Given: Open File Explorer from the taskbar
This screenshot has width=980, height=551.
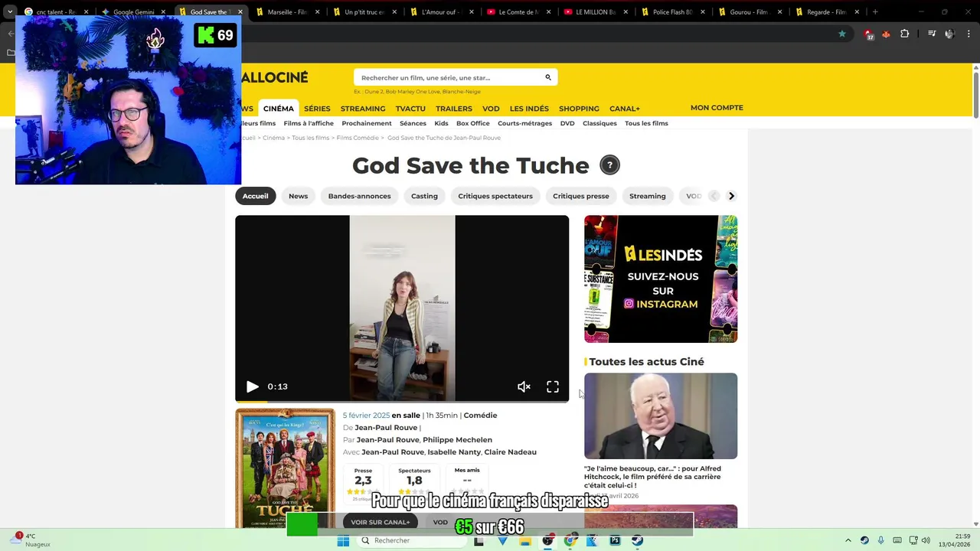Looking at the screenshot, I should pos(525,541).
